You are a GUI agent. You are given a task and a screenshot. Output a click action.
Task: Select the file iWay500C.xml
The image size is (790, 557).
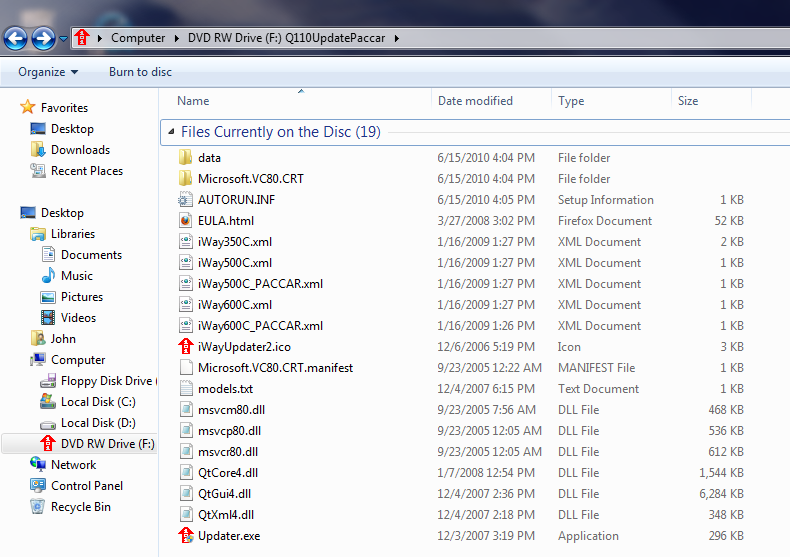tap(235, 263)
